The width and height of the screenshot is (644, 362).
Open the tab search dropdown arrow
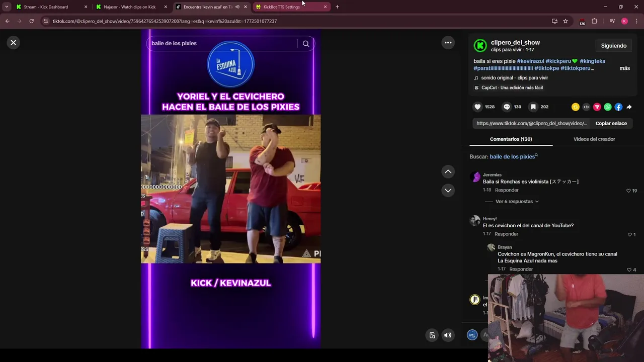pos(7,7)
